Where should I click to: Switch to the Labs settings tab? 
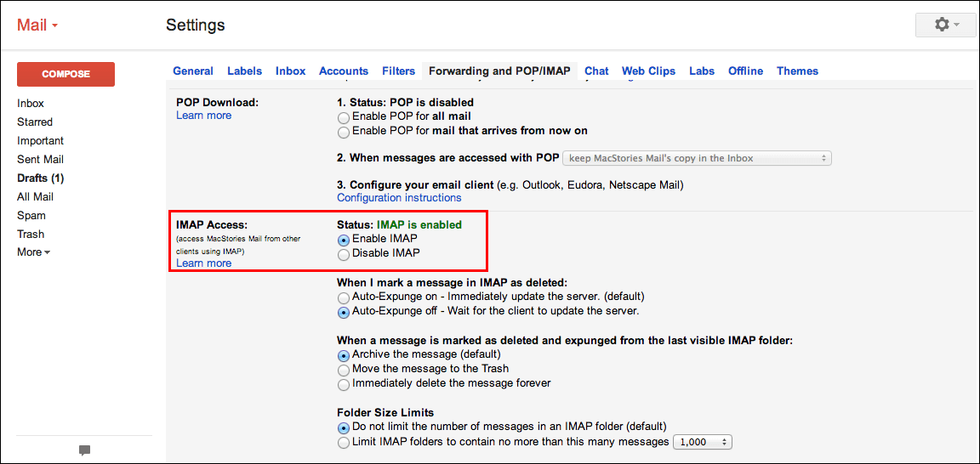coord(702,71)
